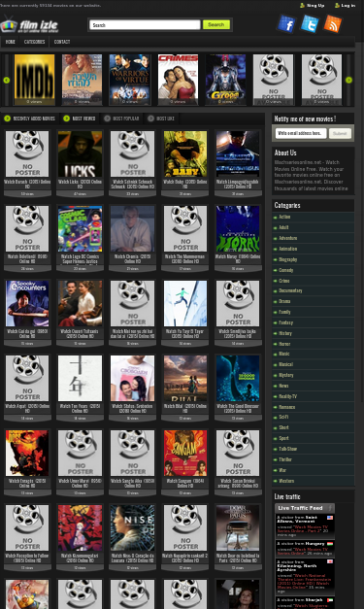Open the Sangam movie poster
Viewport: 364px width, 609px height.
(185, 453)
